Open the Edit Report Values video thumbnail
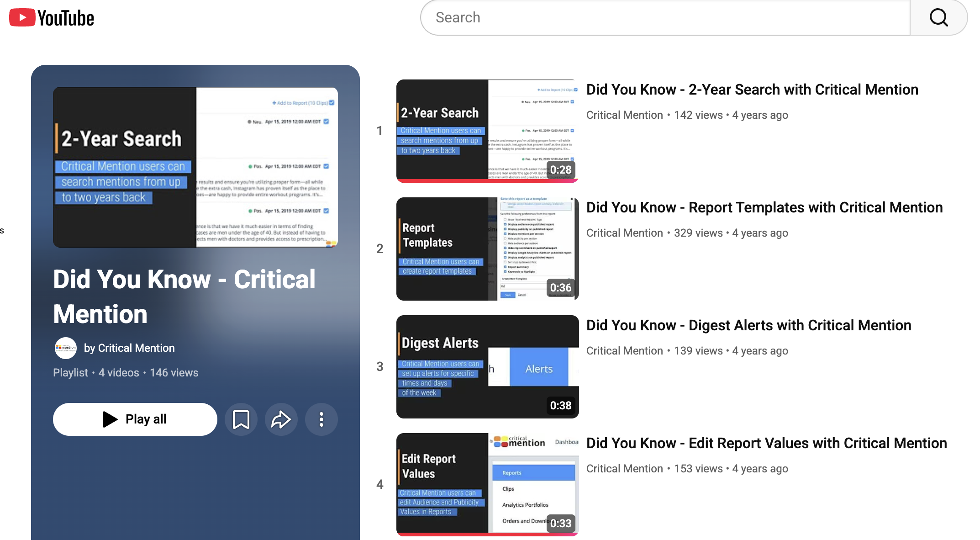This screenshot has height=540, width=980. click(x=487, y=483)
